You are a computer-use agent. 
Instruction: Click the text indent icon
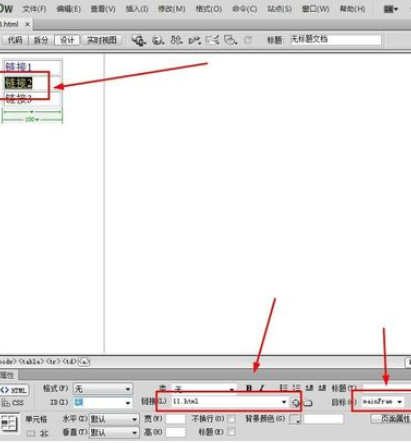click(x=322, y=388)
